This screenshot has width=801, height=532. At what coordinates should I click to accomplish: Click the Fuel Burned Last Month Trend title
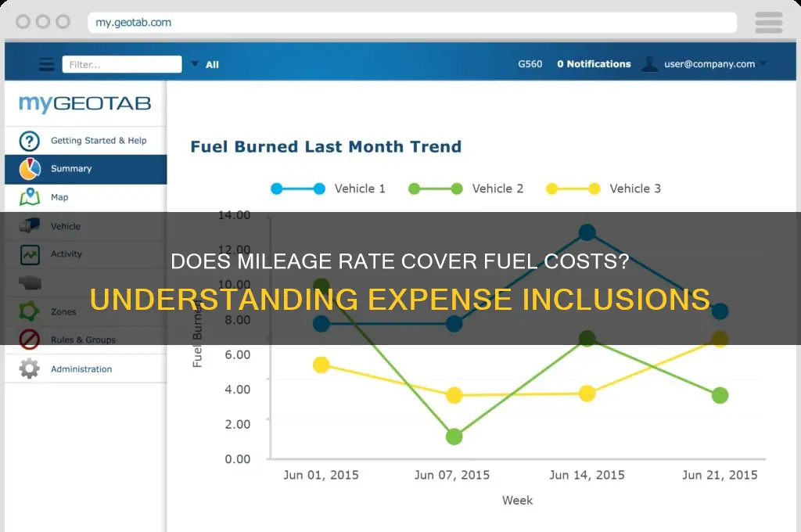click(x=326, y=146)
